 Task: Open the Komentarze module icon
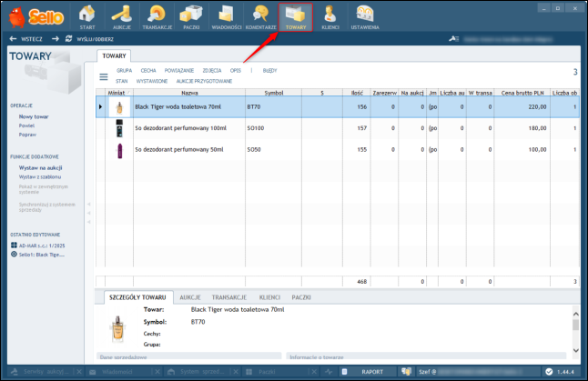260,16
